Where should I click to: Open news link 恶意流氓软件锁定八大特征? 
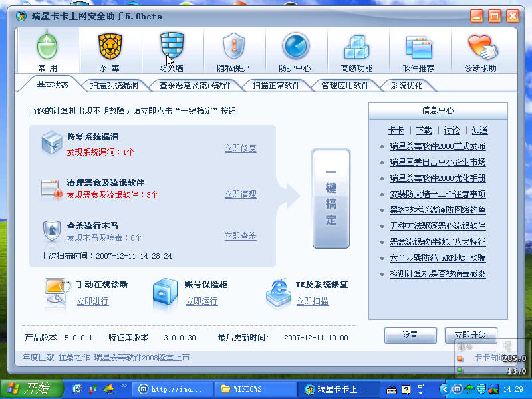(438, 242)
